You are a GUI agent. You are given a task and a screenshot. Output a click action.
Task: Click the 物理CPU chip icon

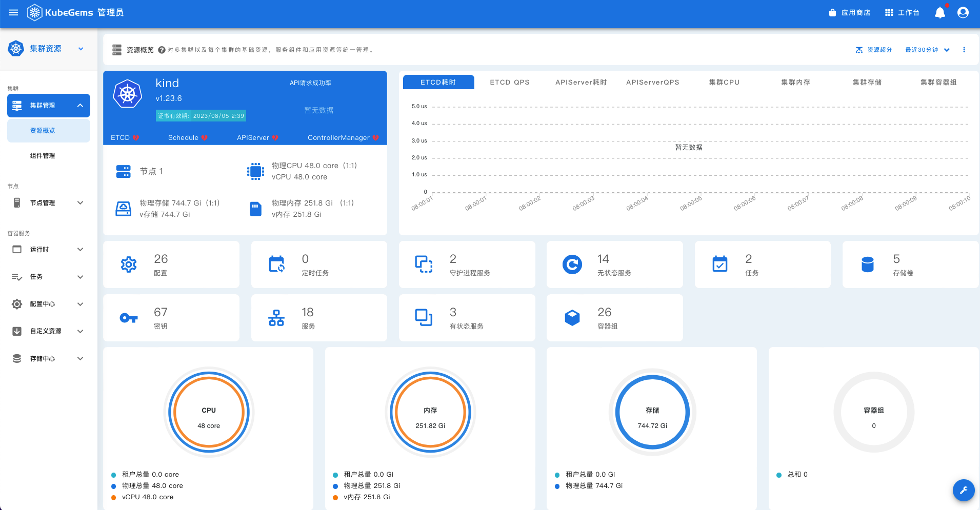click(255, 171)
